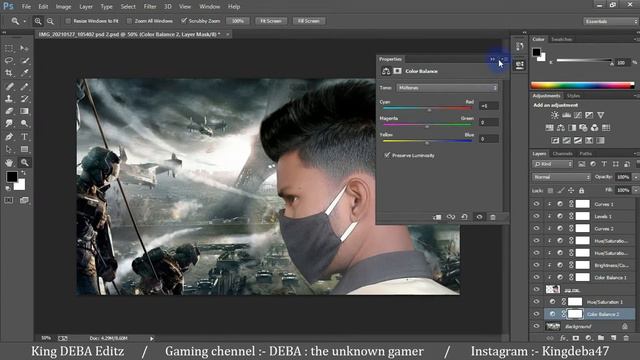
Task: Hide the Curves 2 layer
Action: coord(536,228)
